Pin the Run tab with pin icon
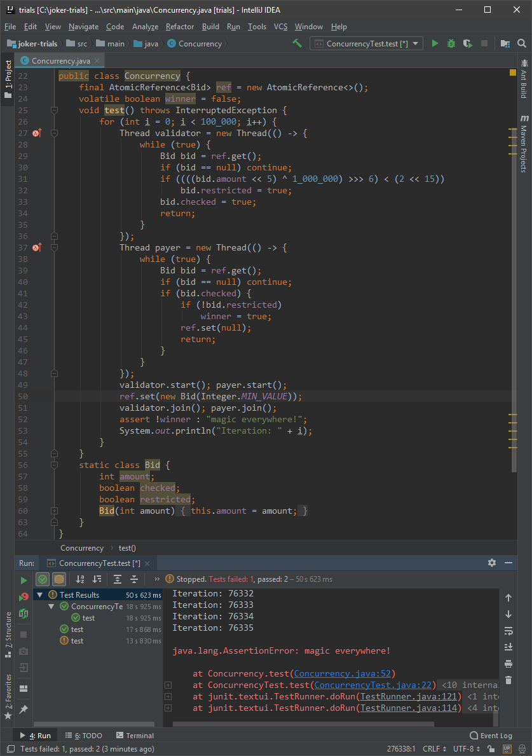532x756 pixels. coord(24,709)
